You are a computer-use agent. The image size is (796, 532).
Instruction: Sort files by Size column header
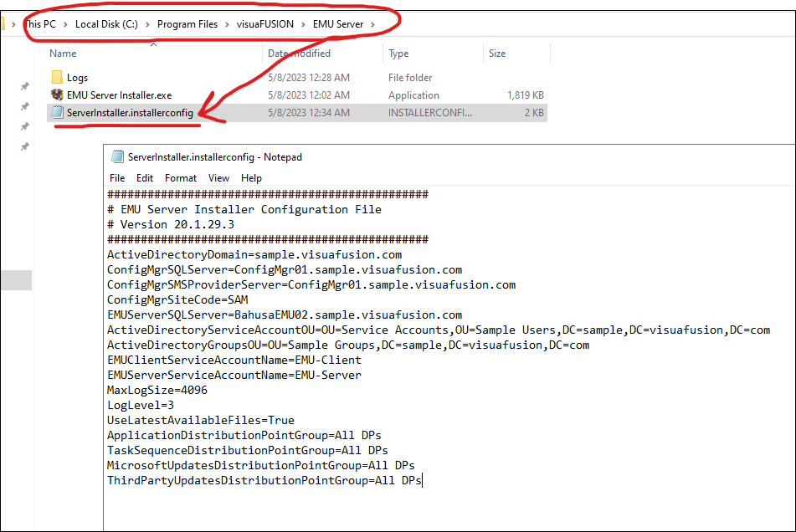(497, 54)
